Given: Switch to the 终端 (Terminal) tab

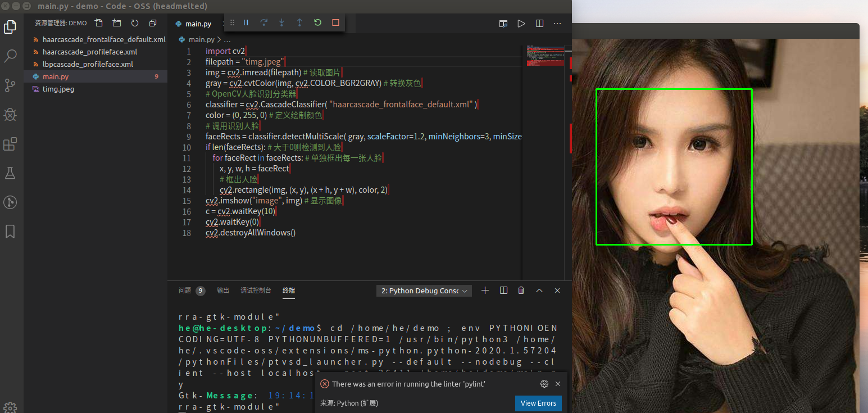Looking at the screenshot, I should (x=289, y=291).
